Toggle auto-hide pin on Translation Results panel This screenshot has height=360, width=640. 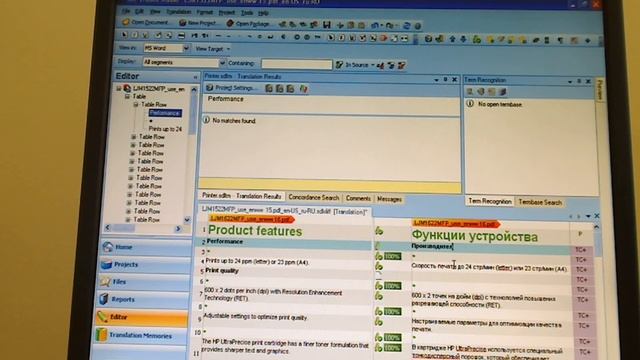pos(445,80)
